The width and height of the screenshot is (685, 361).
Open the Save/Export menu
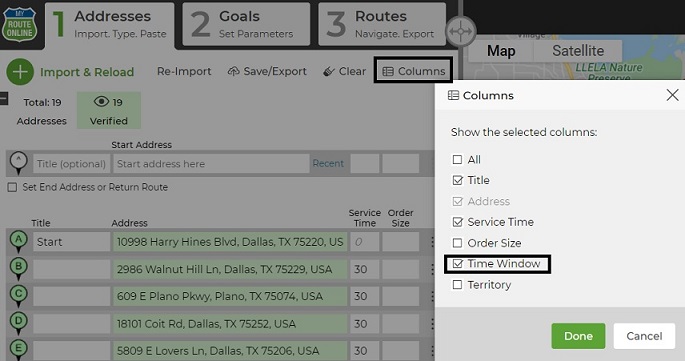pos(267,71)
